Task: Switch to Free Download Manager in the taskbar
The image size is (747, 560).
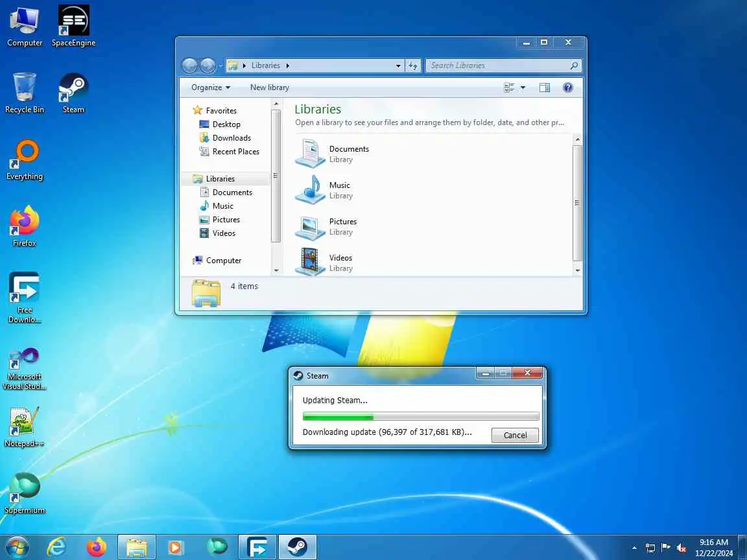Action: (x=257, y=547)
